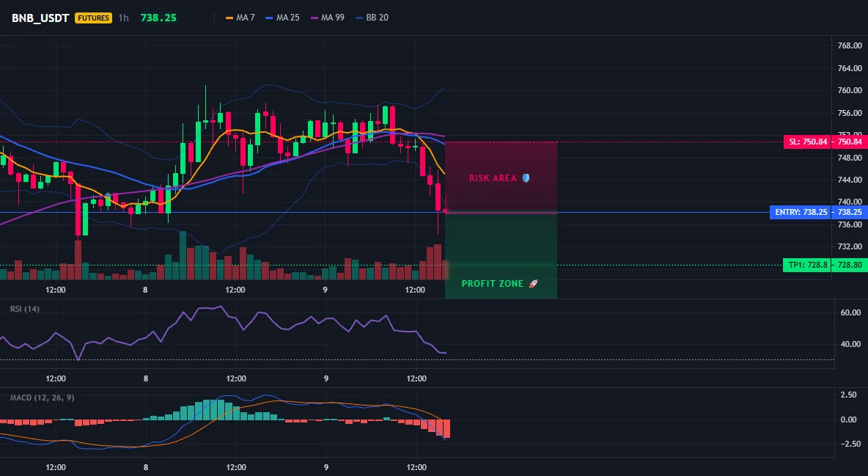868x476 pixels.
Task: Click the MACD (12, 26, 9) indicator label
Action: [x=42, y=398]
